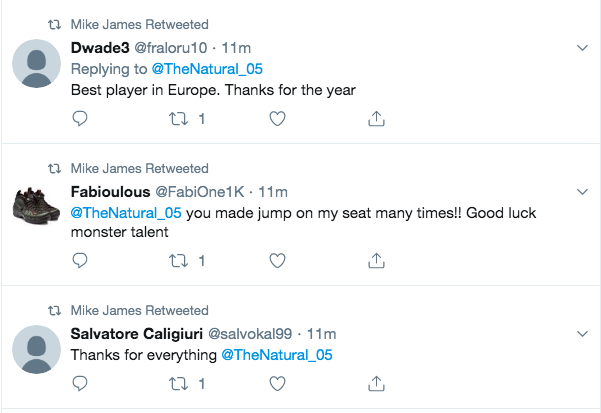Image resolution: width=601 pixels, height=413 pixels.
Task: Reply to Dwade3's tweet
Action: [x=81, y=119]
